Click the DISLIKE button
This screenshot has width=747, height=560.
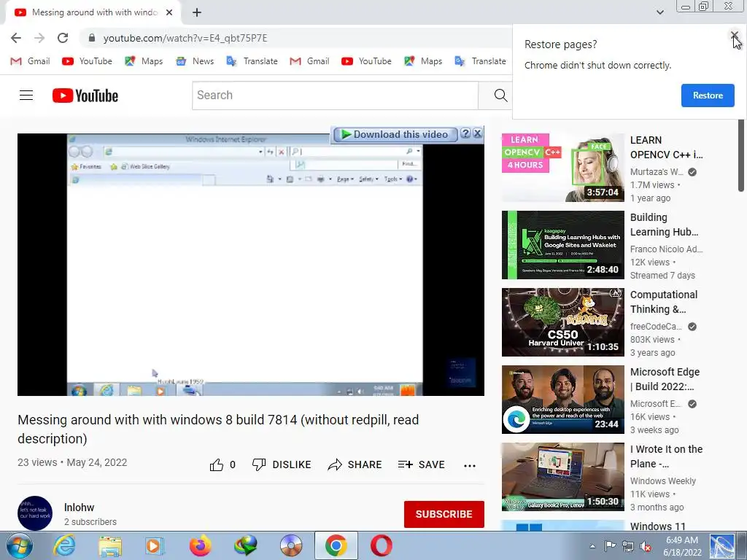pyautogui.click(x=282, y=464)
